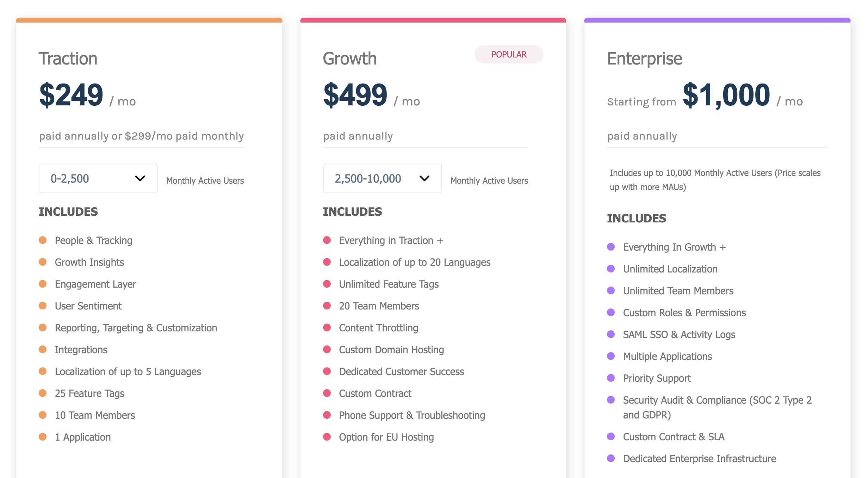
Task: Click the SAML SSO & Activity Logs feature
Action: click(x=679, y=334)
